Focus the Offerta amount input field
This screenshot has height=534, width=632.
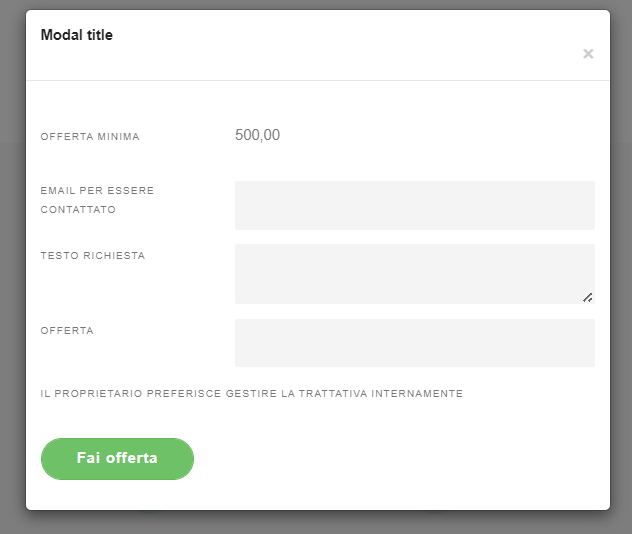coord(415,343)
